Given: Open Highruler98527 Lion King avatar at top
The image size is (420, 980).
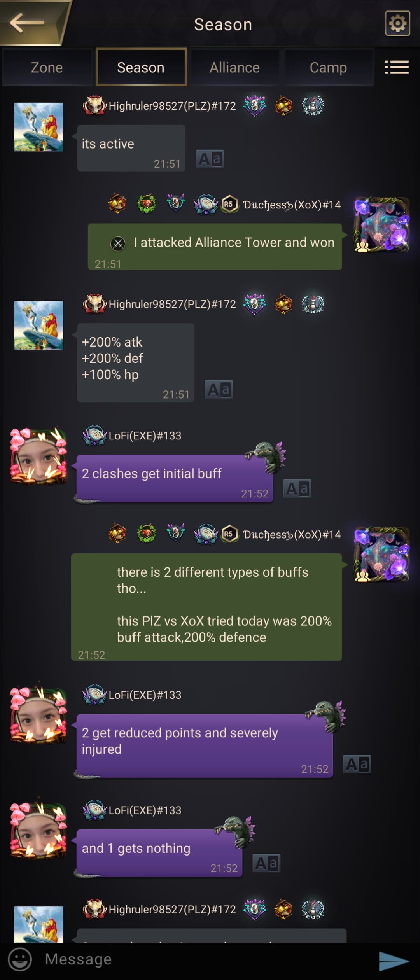Looking at the screenshot, I should tap(38, 127).
